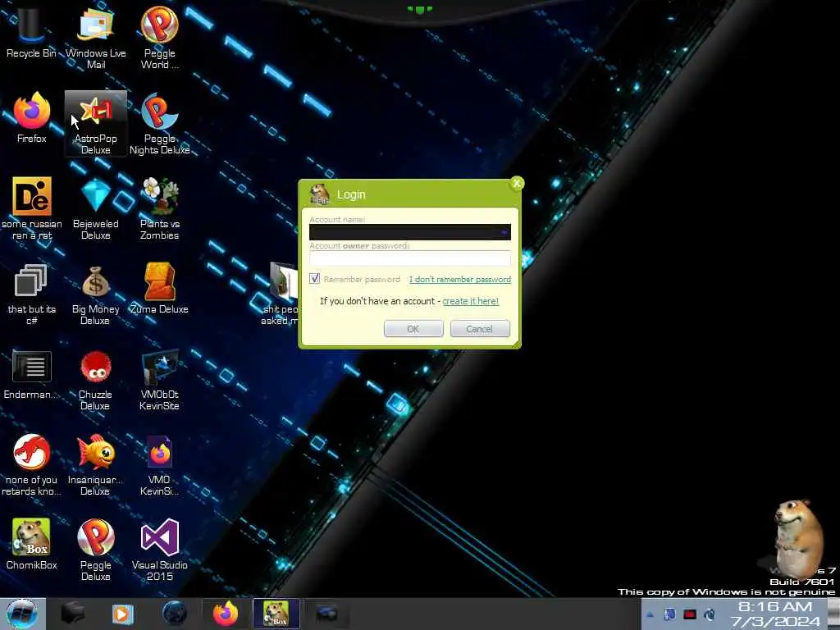
Task: Select the Enderman desktop file icon
Action: (x=31, y=374)
